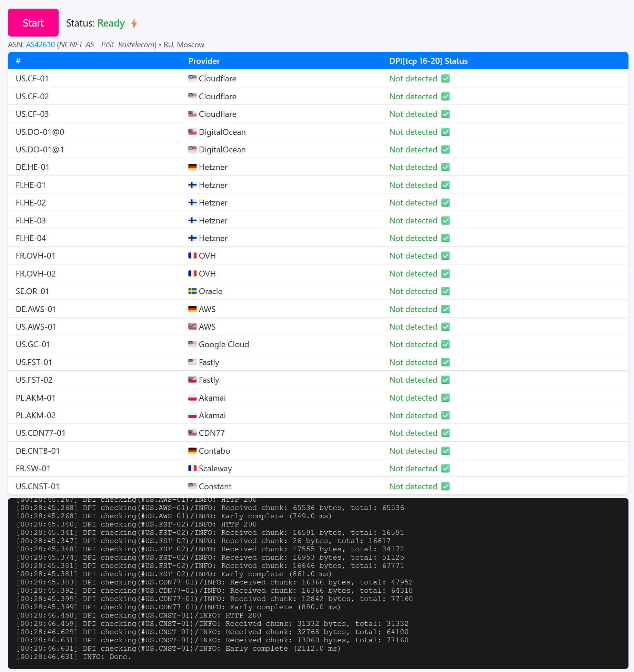The image size is (634, 672).
Task: Select the 'Oracle' provider name
Action: pyautogui.click(x=211, y=291)
